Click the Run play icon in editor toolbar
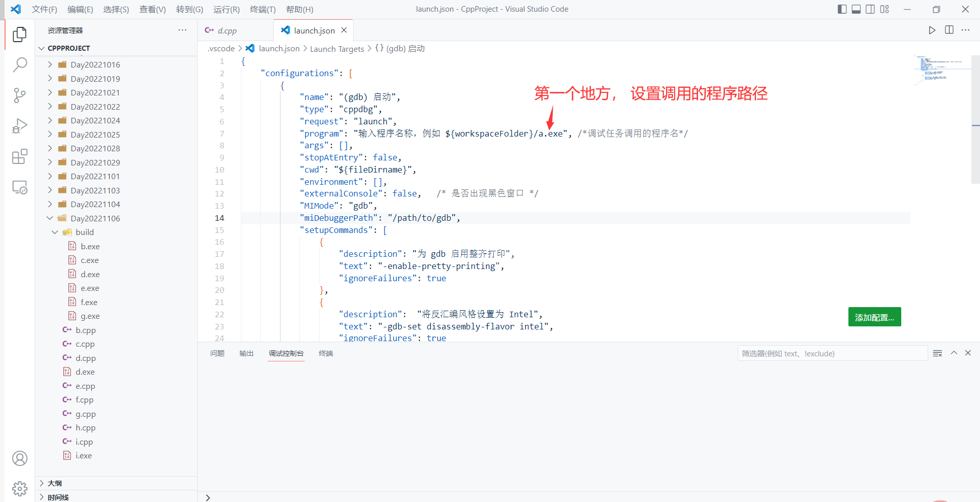Viewport: 980px width, 502px height. coord(932,30)
